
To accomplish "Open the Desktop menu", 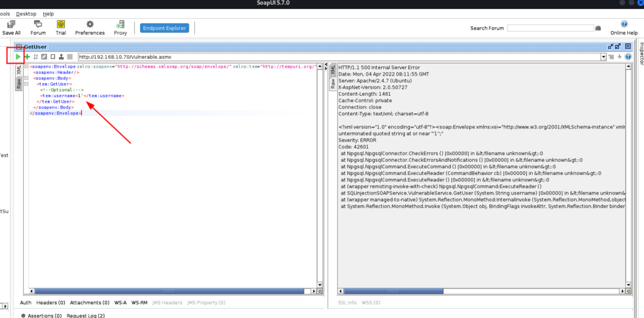I will 26,14.
